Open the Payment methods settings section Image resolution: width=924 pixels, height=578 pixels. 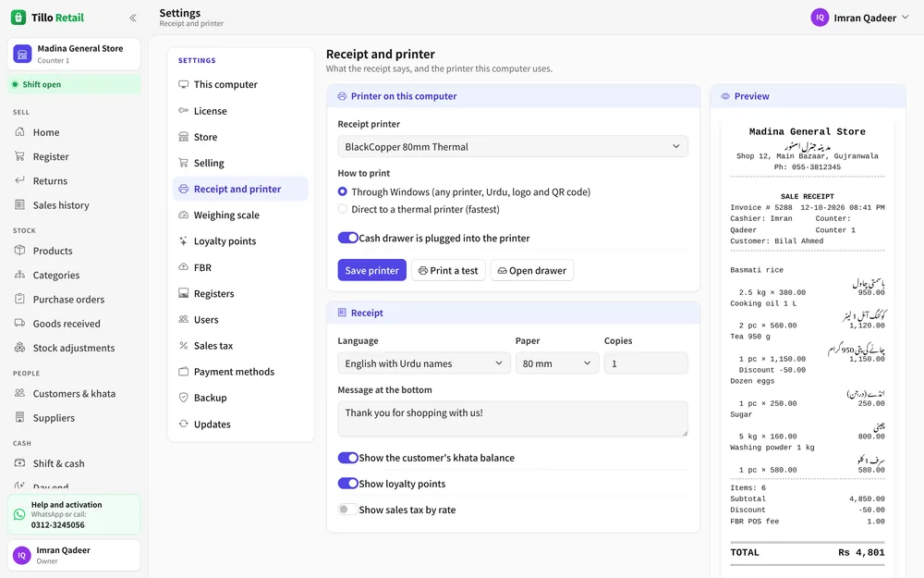pos(240,372)
